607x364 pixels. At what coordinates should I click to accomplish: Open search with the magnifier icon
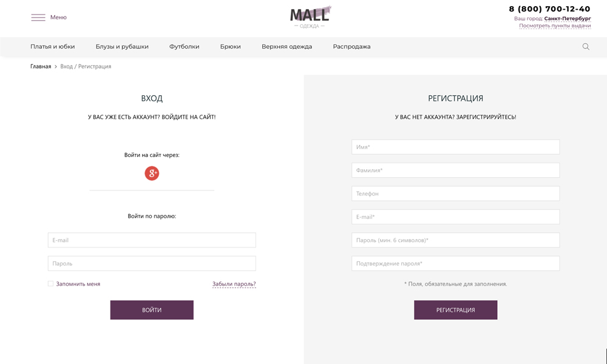coord(585,46)
